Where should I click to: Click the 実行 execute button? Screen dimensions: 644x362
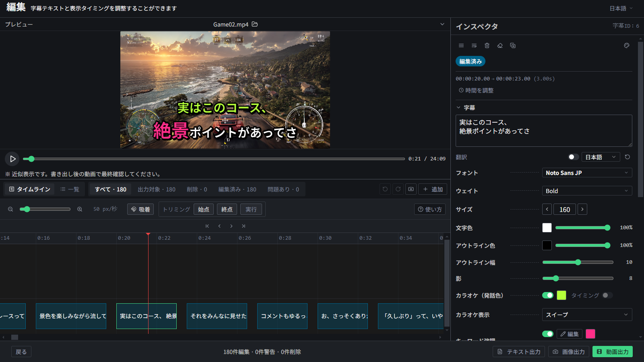[x=251, y=209]
